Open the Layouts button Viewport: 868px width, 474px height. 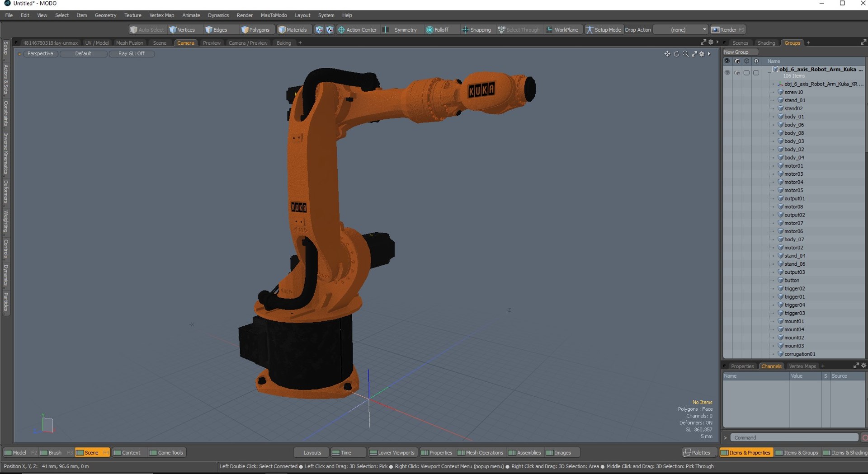(312, 453)
